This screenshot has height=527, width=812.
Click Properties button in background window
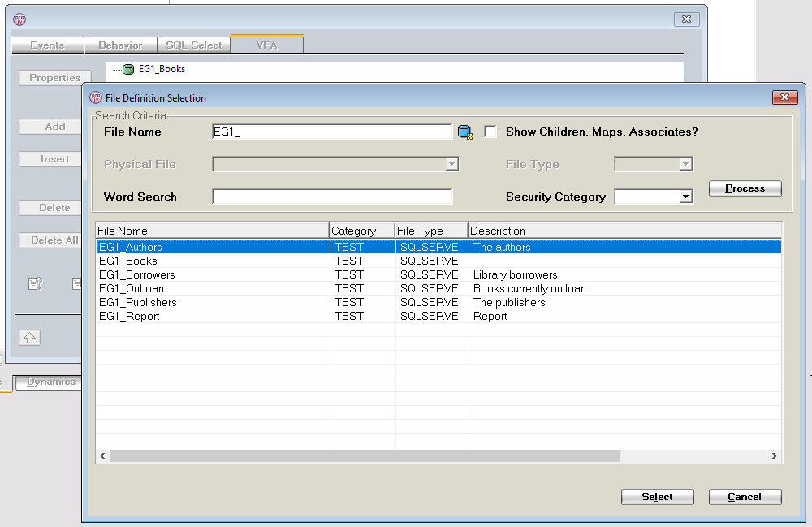tap(55, 78)
